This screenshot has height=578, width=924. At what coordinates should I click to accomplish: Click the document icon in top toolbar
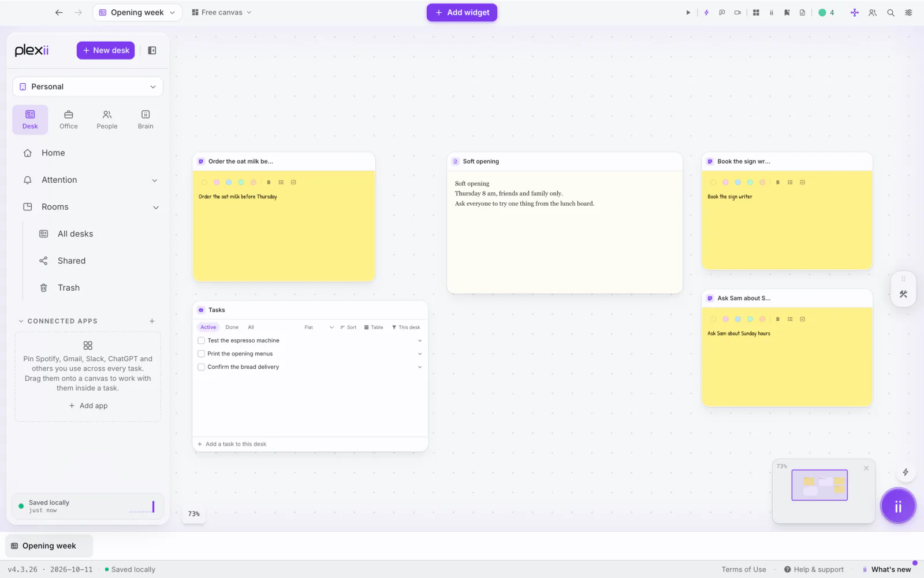click(802, 13)
